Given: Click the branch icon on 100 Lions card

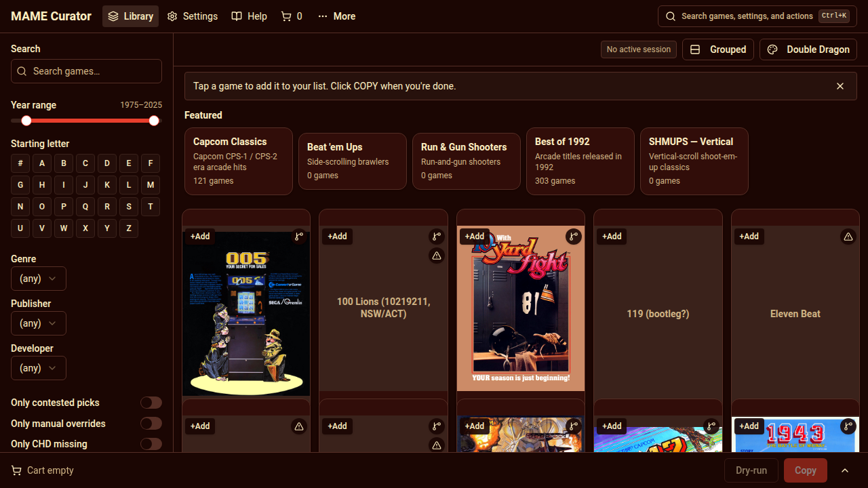Looking at the screenshot, I should point(437,237).
